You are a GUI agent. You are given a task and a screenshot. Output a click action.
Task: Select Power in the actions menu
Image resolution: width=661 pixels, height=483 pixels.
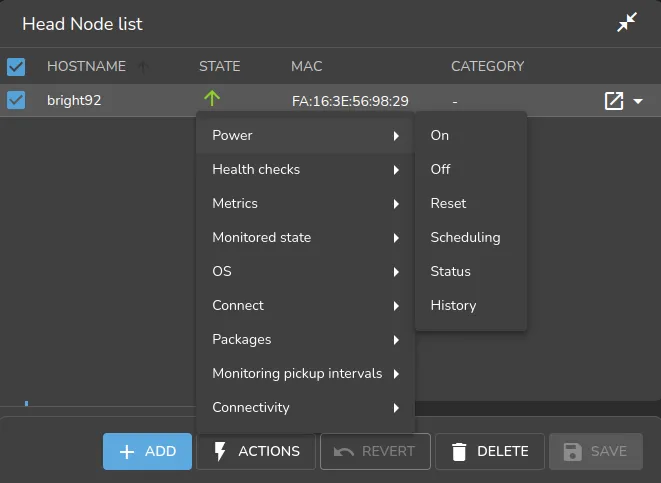pyautogui.click(x=305, y=136)
